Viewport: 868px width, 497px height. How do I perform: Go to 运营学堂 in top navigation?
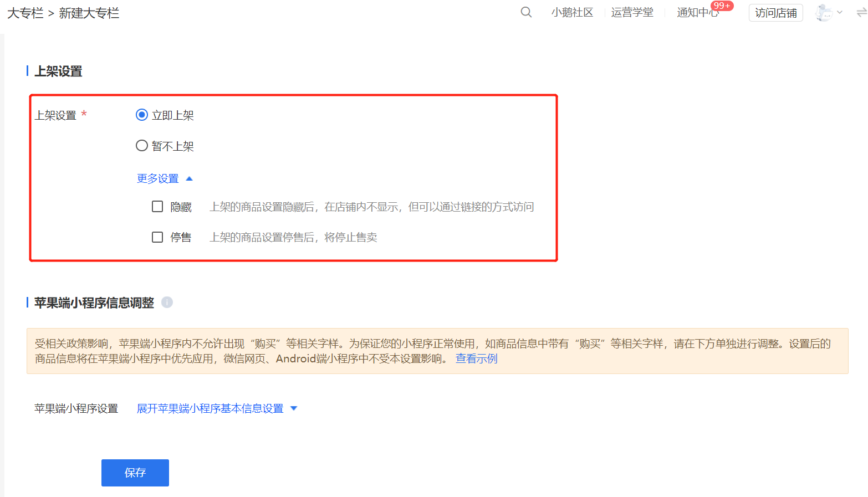(632, 13)
